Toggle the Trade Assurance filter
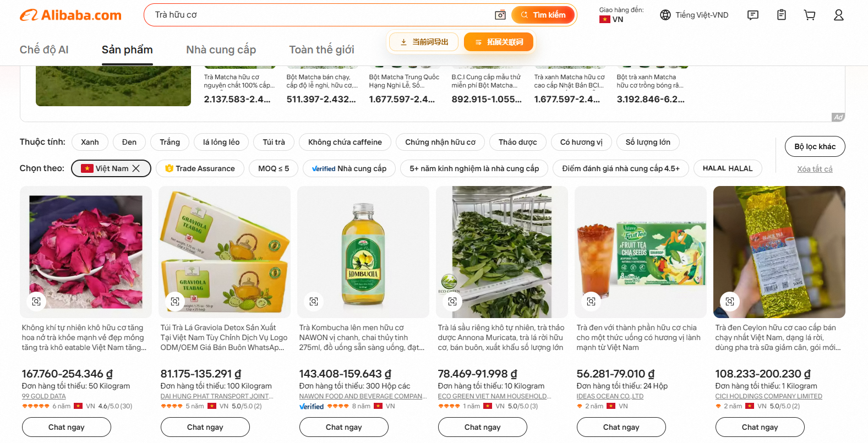Viewport: 868px width, 443px height. pos(200,168)
